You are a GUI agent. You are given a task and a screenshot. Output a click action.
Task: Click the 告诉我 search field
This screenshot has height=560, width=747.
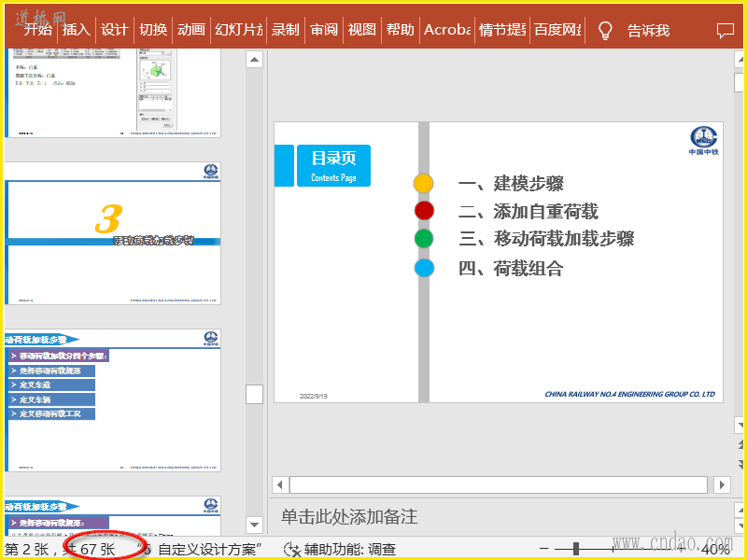pyautogui.click(x=648, y=31)
